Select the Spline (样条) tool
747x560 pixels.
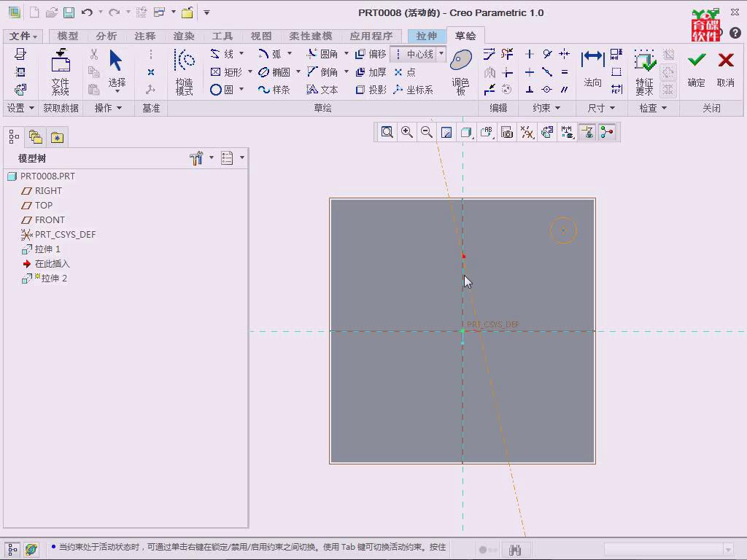click(x=274, y=90)
